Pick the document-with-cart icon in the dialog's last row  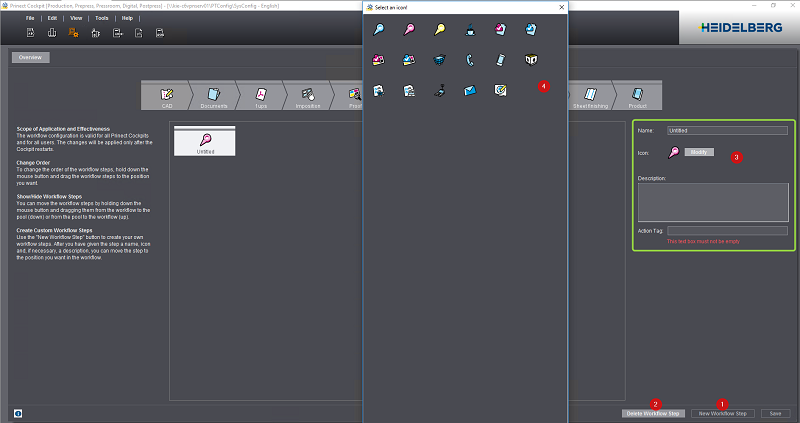click(x=379, y=91)
